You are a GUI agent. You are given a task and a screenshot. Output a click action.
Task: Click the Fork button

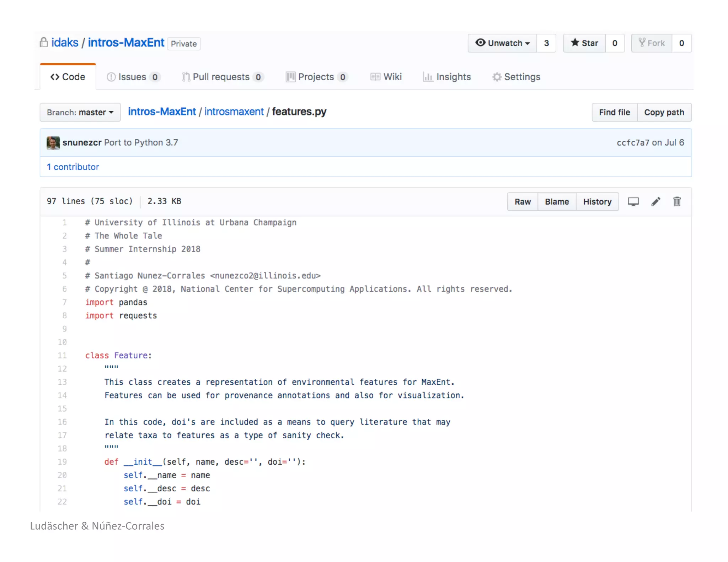652,43
